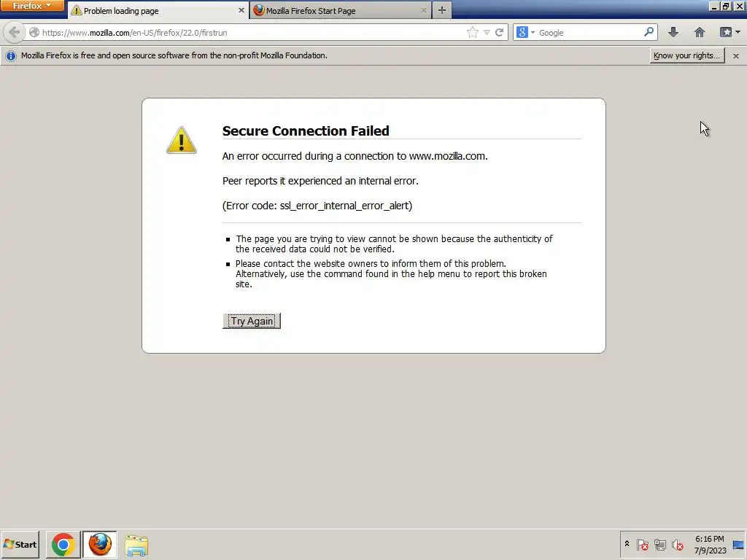Viewport: 747px width, 560px height.
Task: Click the site identity globe icon
Action: click(34, 32)
